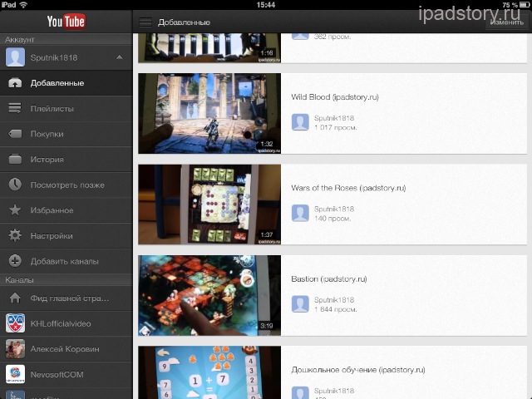Tap the battery indicator icon

[x=525, y=5]
